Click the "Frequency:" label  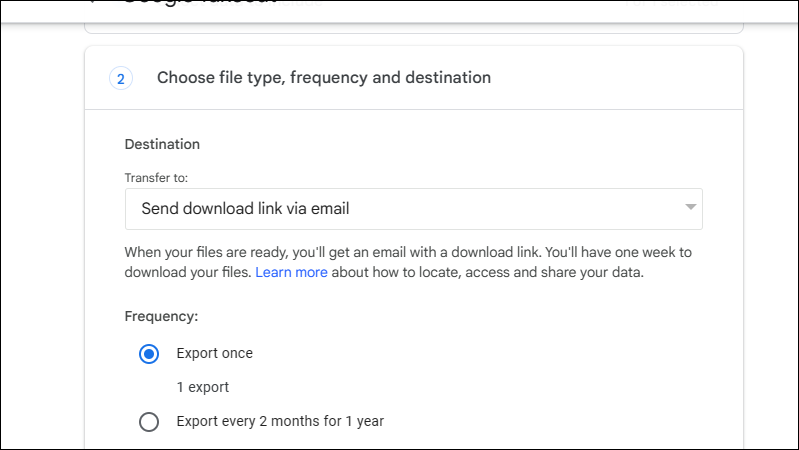pyautogui.click(x=161, y=317)
